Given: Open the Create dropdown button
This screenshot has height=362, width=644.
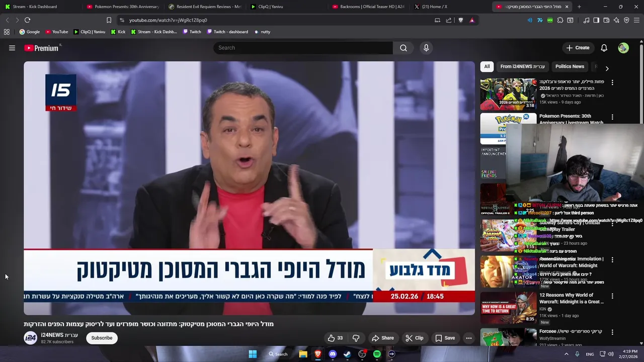Looking at the screenshot, I should [578, 48].
